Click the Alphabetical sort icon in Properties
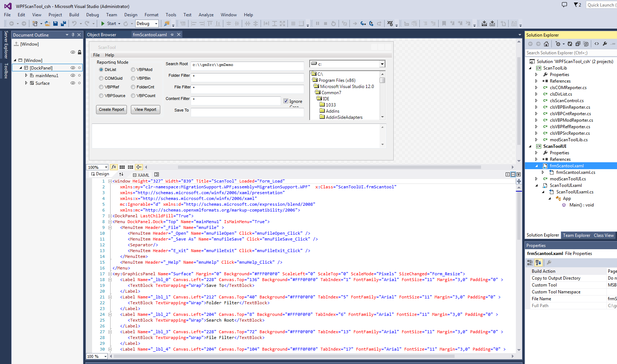Image resolution: width=617 pixels, height=364 pixels. pos(538,263)
